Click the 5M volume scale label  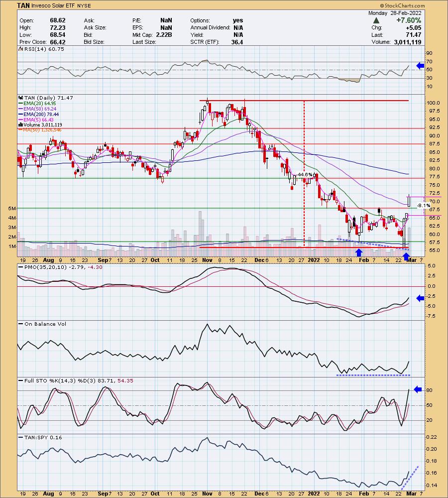(x=12, y=209)
